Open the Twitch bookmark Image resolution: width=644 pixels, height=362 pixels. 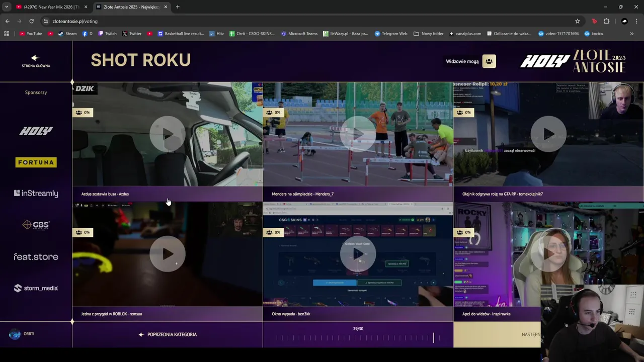pyautogui.click(x=107, y=34)
